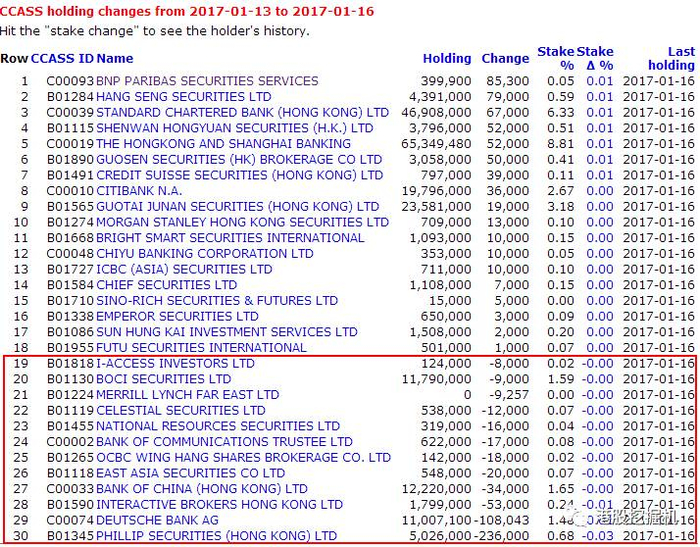This screenshot has width=700, height=547.
Task: Open SHENWAN HONGYUAN SECURITIES (H.K.) LTD link
Action: (x=234, y=128)
